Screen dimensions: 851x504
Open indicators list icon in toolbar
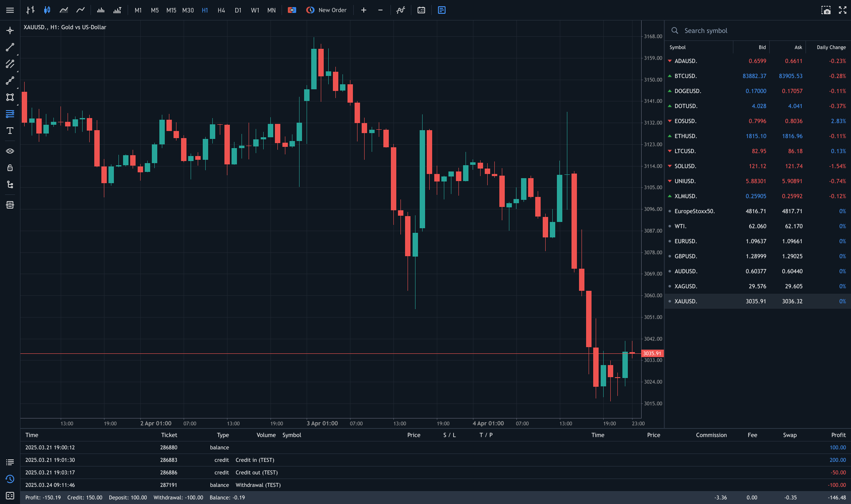coord(400,10)
